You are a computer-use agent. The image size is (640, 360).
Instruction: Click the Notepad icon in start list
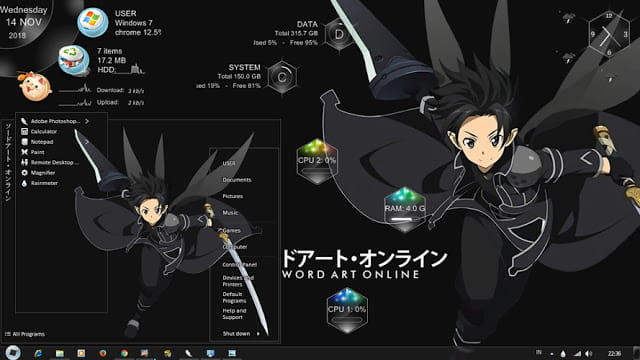pyautogui.click(x=24, y=142)
